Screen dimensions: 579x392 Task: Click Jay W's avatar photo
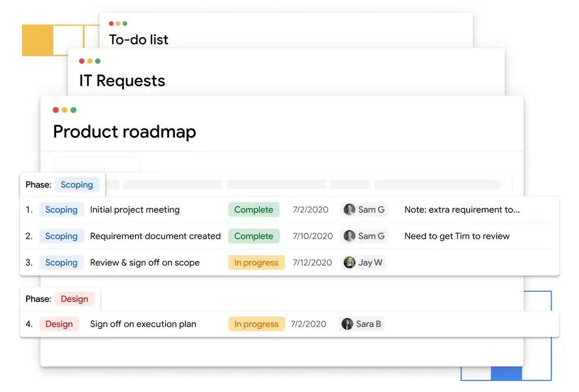point(350,263)
